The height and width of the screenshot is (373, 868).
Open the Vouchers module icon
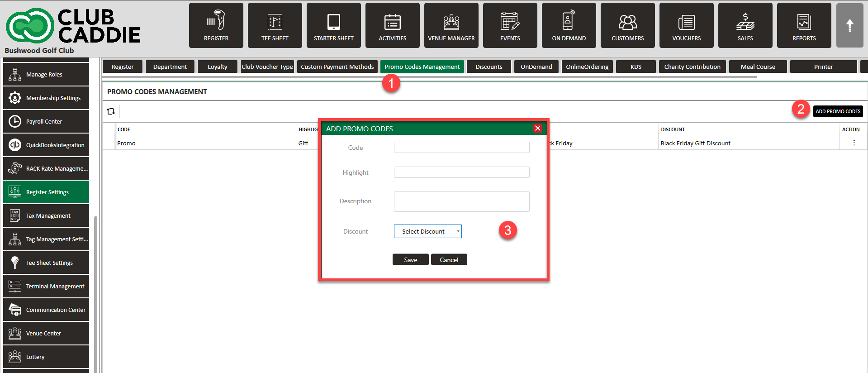click(x=686, y=25)
